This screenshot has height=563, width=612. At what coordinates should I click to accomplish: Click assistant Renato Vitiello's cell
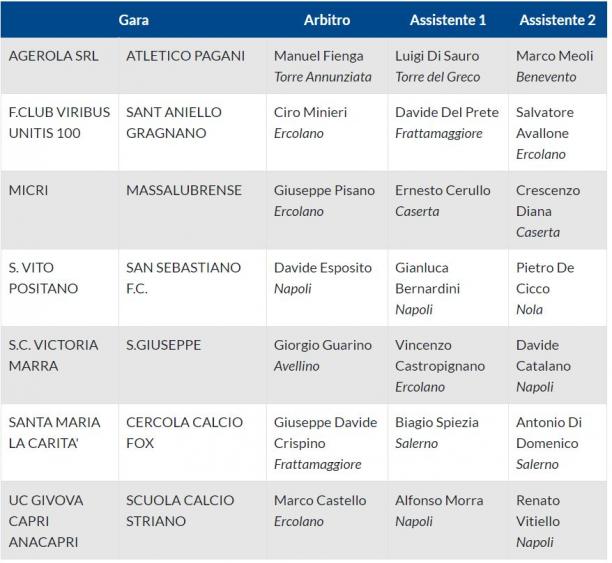[x=558, y=520]
